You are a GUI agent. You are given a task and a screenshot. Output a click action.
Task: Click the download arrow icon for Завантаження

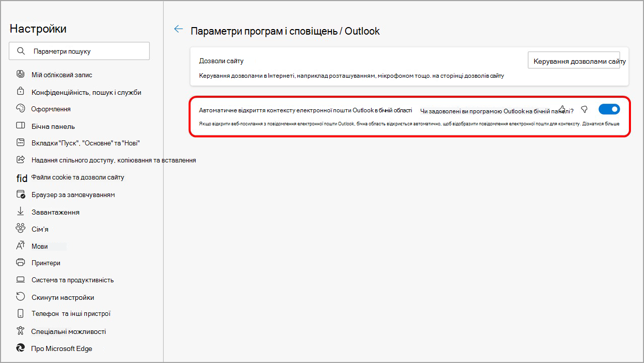[21, 211]
